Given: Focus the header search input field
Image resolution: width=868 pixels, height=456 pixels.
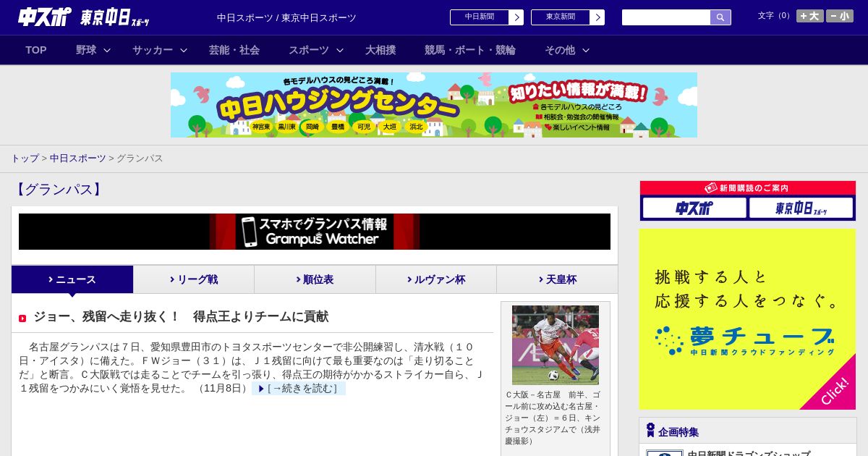Looking at the screenshot, I should click(666, 17).
